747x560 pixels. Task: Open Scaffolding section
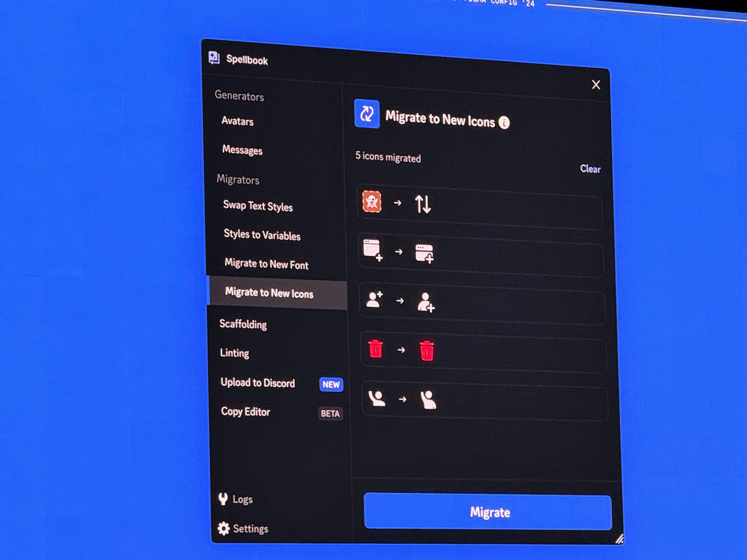click(x=243, y=325)
